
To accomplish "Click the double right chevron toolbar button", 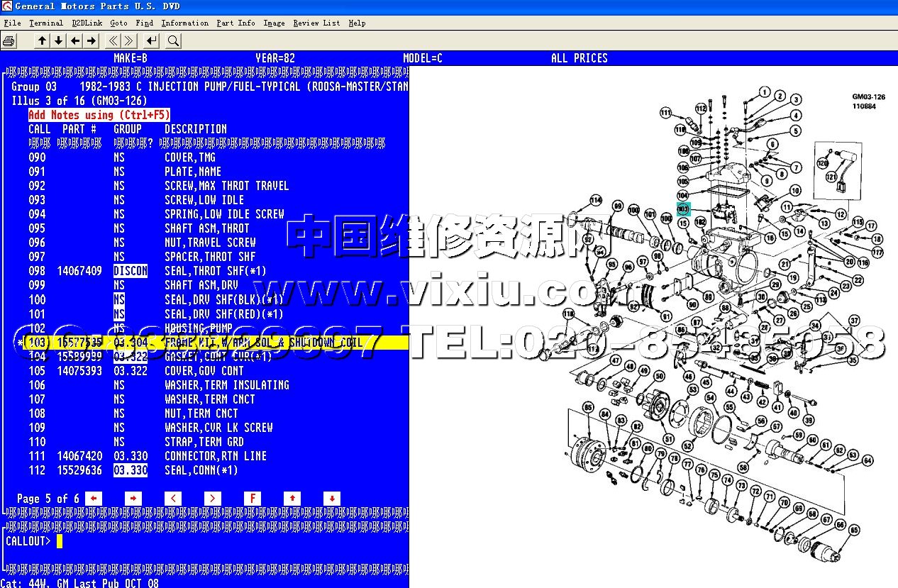I will coord(130,41).
